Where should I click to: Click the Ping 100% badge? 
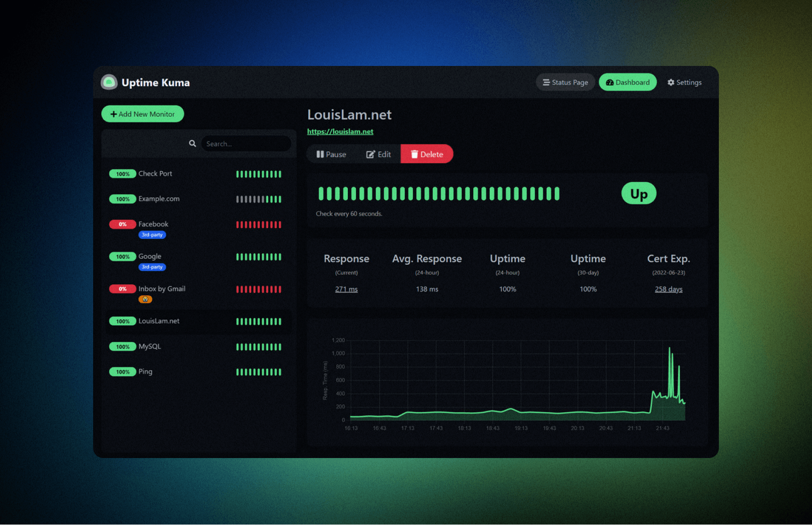coord(122,372)
